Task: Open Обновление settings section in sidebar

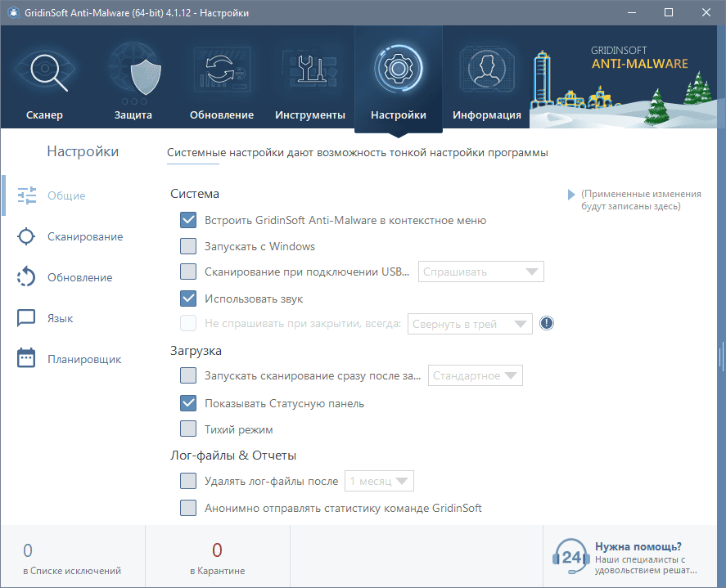Action: point(79,277)
